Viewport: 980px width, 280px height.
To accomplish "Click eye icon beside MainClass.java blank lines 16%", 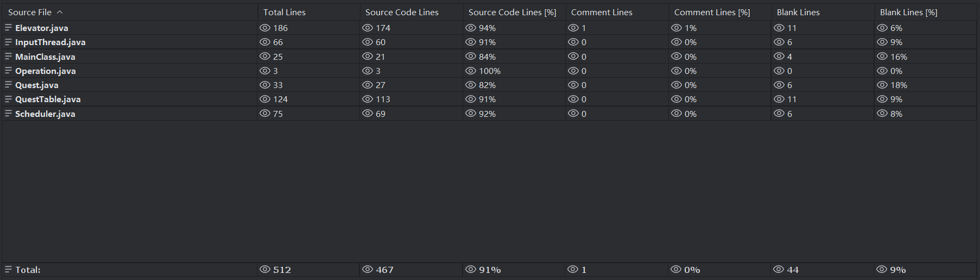I will 882,57.
